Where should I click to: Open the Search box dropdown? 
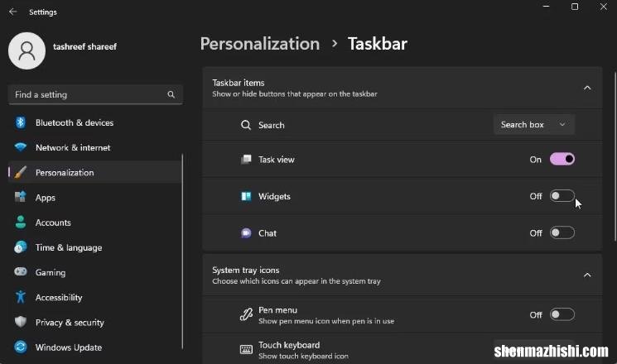coord(534,125)
